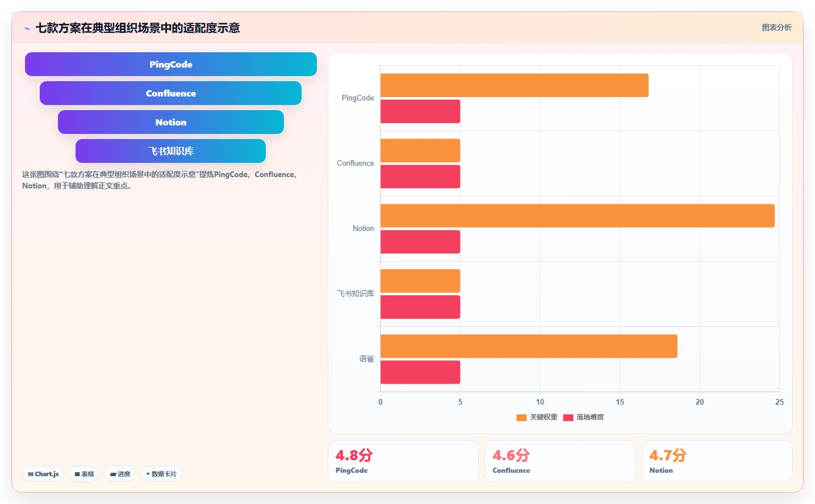Click the red 飞书知识库 bar
Screen dimensions: 815x504
[x=420, y=307]
